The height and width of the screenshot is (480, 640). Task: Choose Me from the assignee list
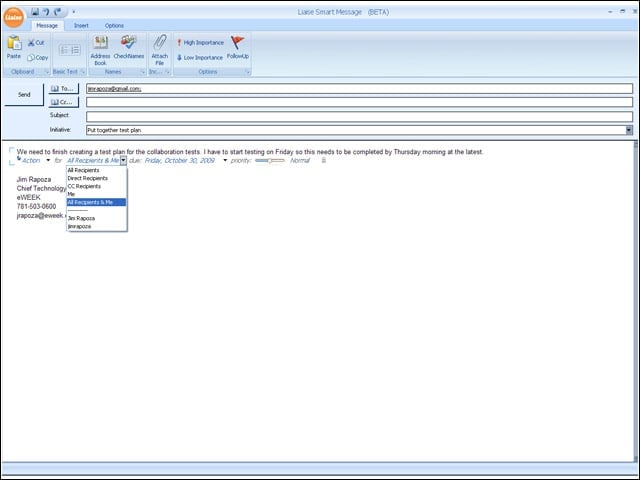[x=96, y=194]
